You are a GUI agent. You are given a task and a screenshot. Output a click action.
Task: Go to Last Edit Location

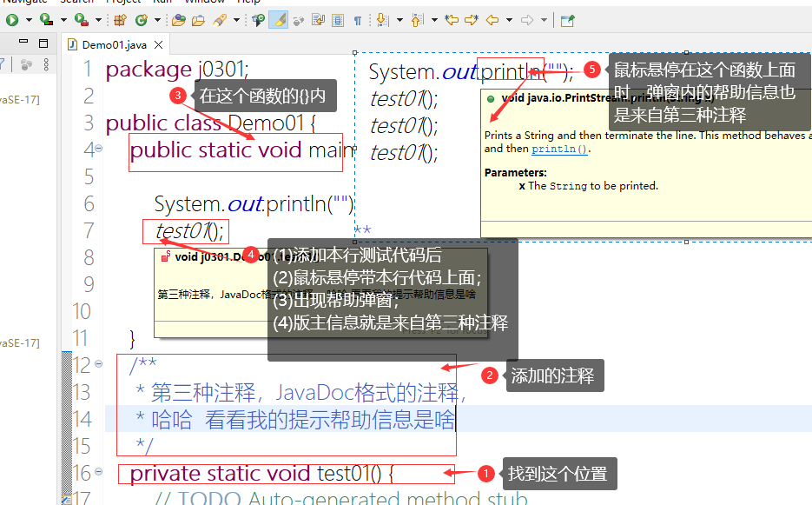(x=452, y=20)
